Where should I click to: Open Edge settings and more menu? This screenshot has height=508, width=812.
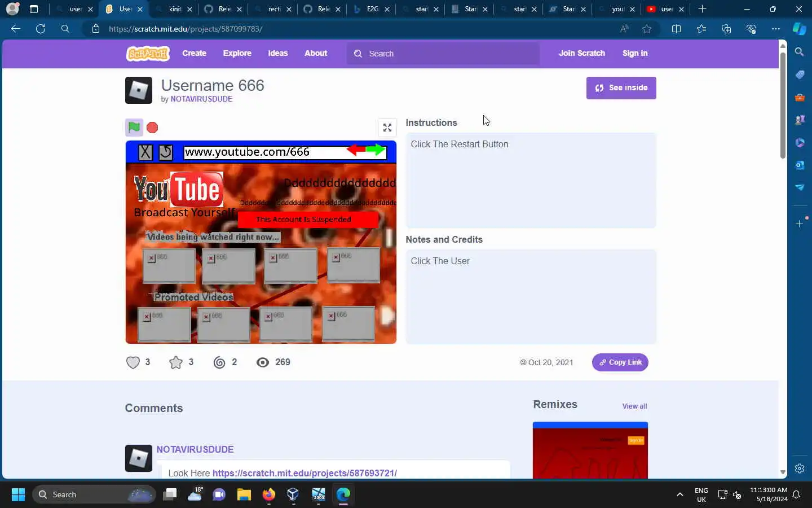click(776, 29)
